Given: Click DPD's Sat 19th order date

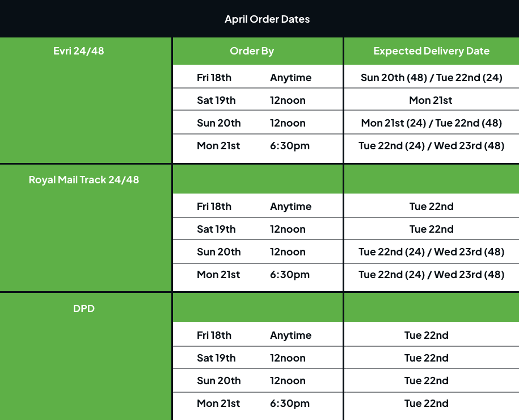Looking at the screenshot, I should [216, 358].
